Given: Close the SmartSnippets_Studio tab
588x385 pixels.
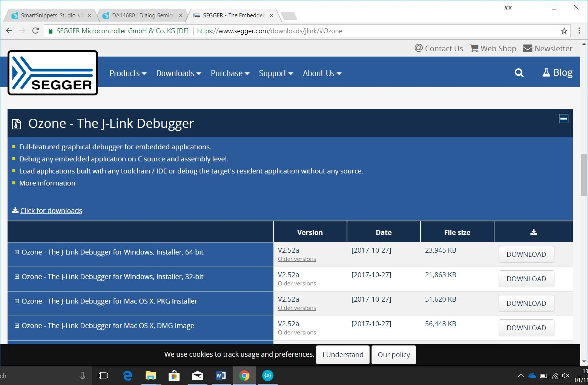Looking at the screenshot, I should pyautogui.click(x=89, y=15).
